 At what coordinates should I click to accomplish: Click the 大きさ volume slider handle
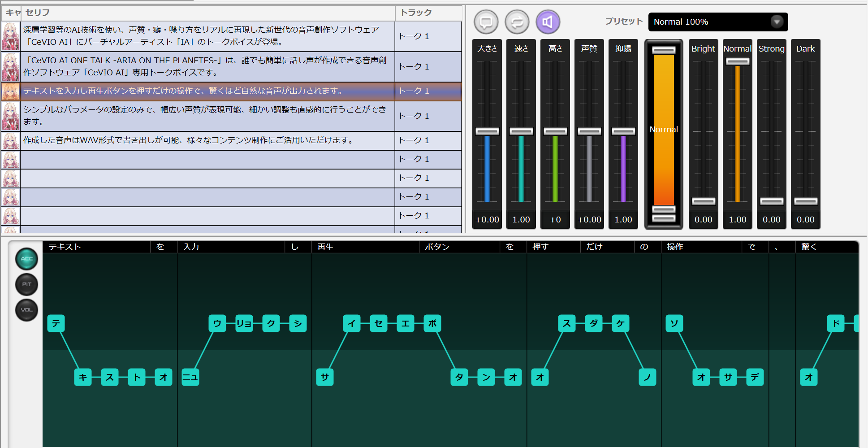[487, 131]
